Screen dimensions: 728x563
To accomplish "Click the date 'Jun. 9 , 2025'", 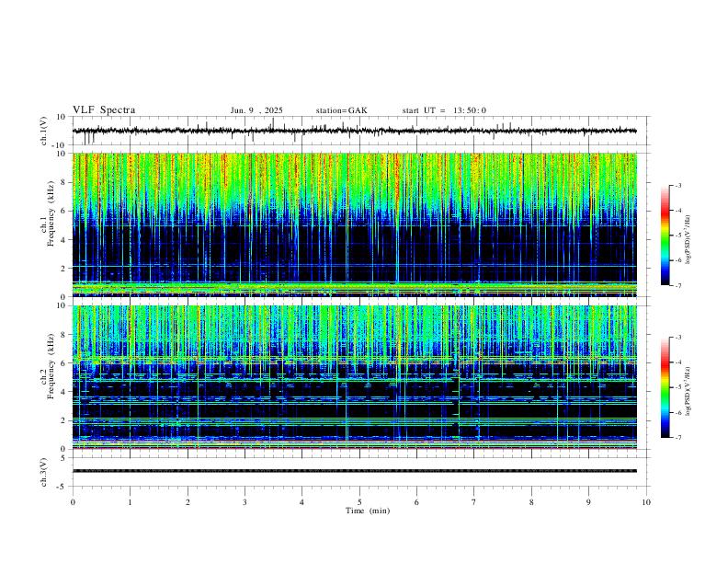I will (x=256, y=110).
